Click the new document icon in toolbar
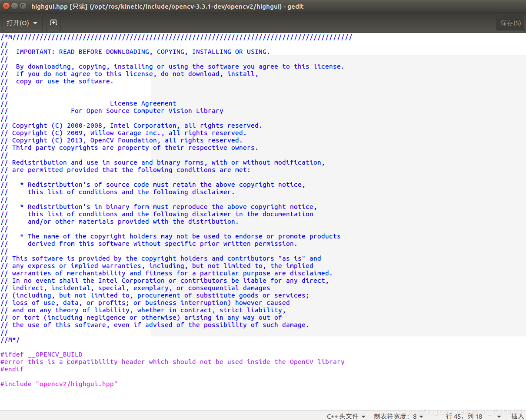 tap(53, 23)
